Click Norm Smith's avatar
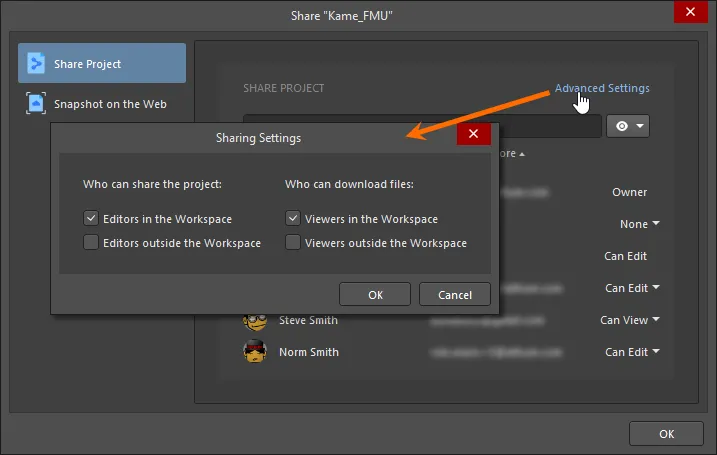The height and width of the screenshot is (455, 717). (255, 351)
